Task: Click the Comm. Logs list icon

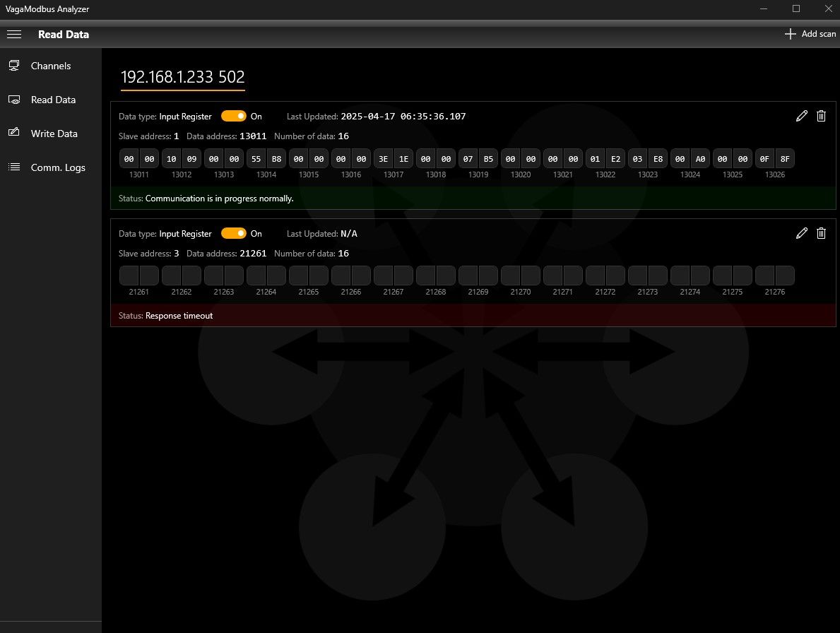Action: point(14,167)
